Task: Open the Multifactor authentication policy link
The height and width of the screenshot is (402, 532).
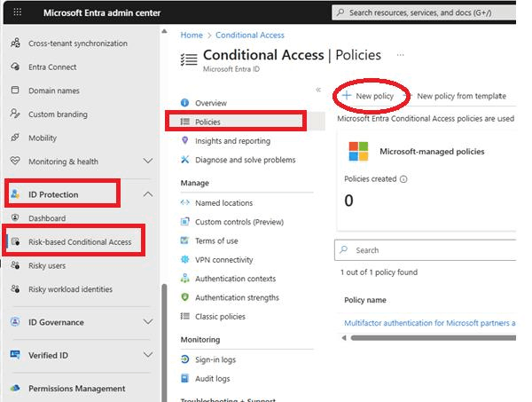Action: pyautogui.click(x=429, y=323)
